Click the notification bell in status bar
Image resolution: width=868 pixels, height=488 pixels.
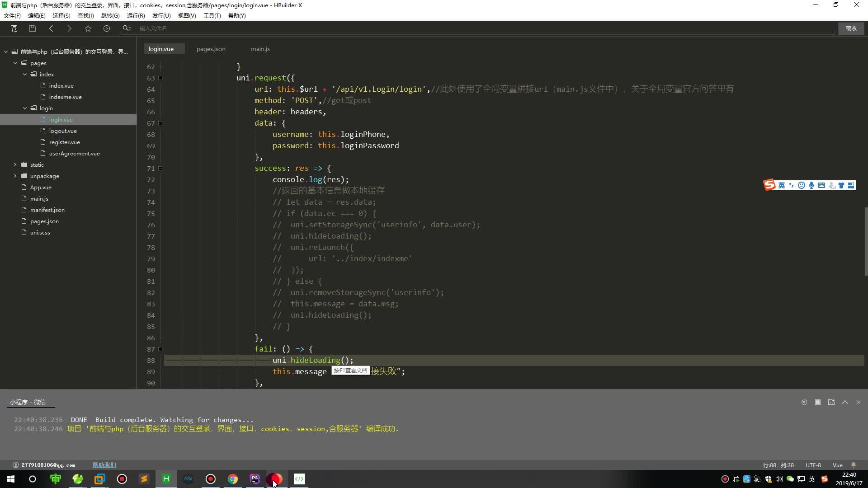click(854, 465)
